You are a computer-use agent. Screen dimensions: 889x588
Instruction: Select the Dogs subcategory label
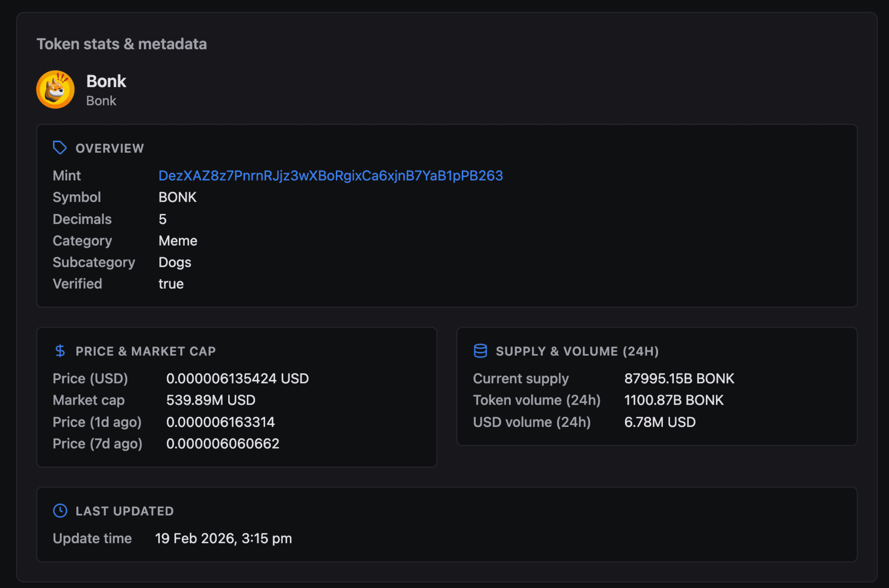[x=175, y=262]
